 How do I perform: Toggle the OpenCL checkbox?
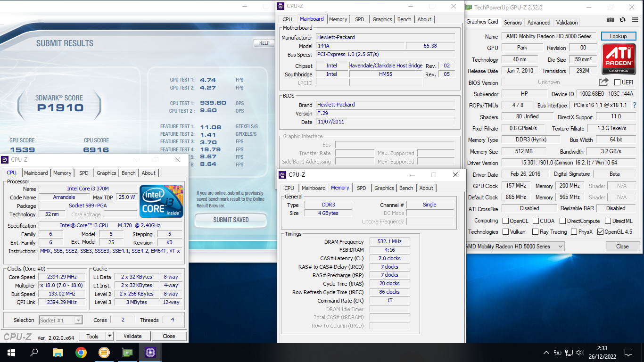(x=505, y=221)
